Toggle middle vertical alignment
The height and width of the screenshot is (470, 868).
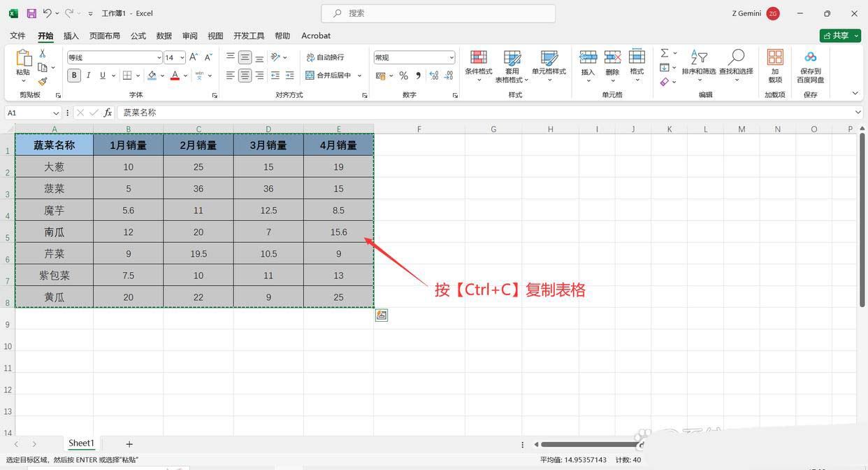pyautogui.click(x=245, y=57)
